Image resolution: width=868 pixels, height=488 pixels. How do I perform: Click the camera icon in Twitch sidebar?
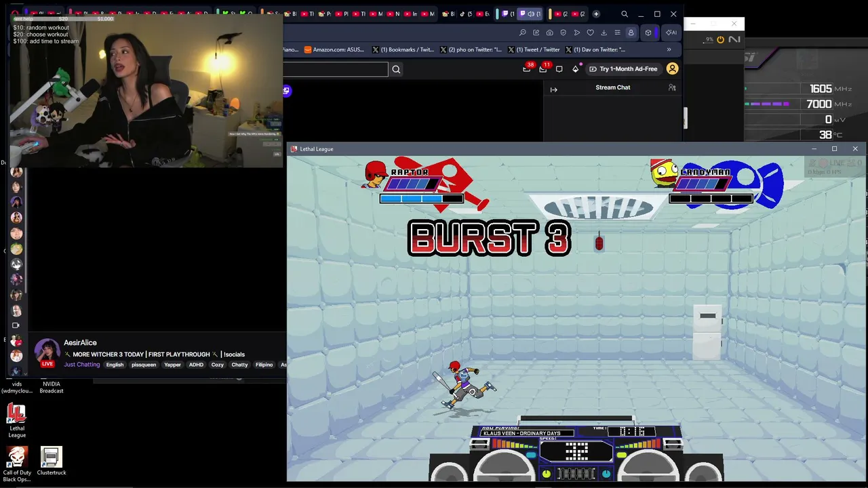coord(16,325)
